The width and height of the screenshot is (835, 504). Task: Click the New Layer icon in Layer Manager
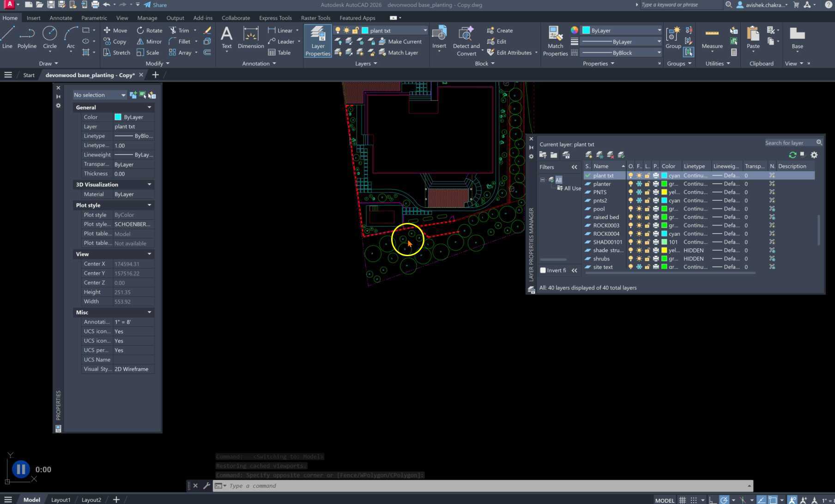tap(589, 155)
